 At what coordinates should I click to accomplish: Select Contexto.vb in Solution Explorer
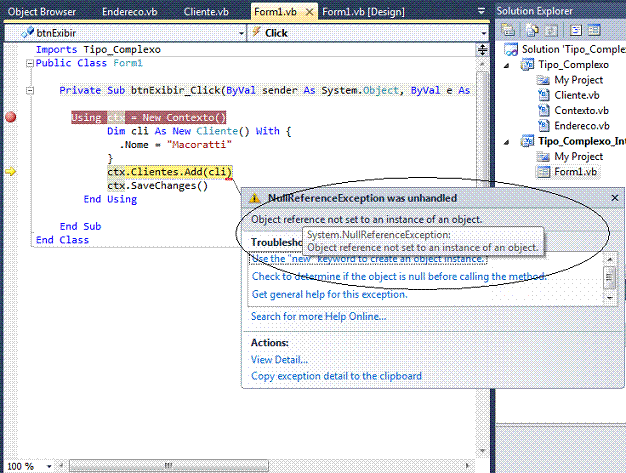581,110
